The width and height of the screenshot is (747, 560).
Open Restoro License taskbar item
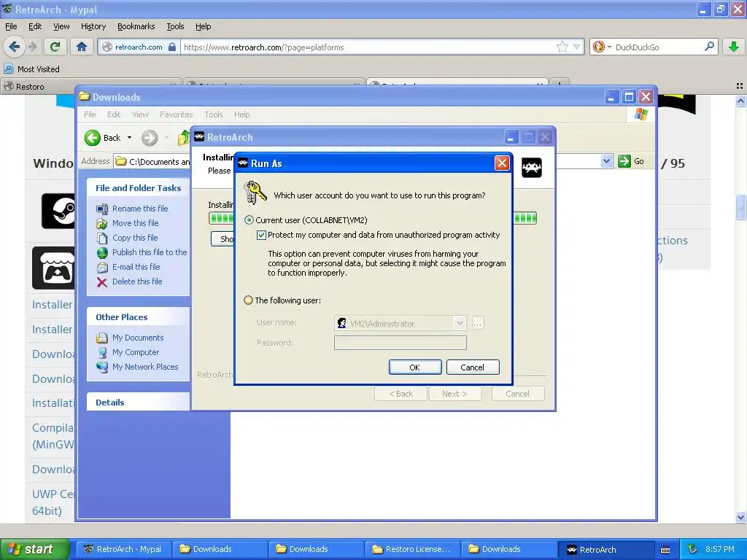[x=413, y=549]
